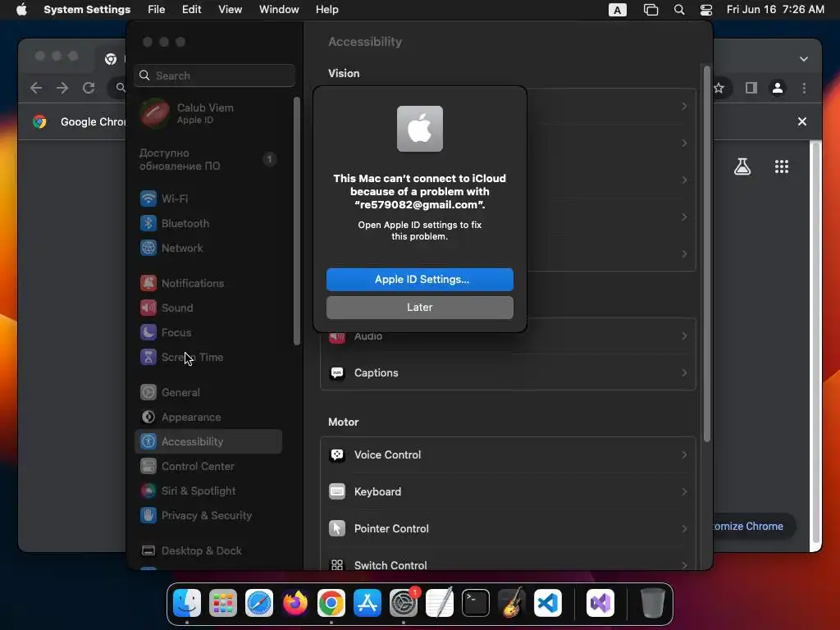Click the Search field in System Settings
The height and width of the screenshot is (630, 840).
[x=214, y=75]
